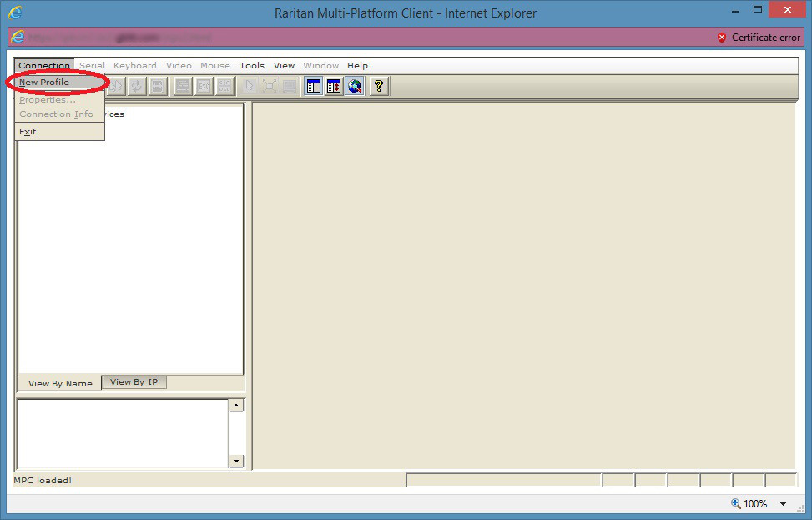Click the circular-arrows refresh toolbar icon
The height and width of the screenshot is (520, 812).
coord(137,86)
